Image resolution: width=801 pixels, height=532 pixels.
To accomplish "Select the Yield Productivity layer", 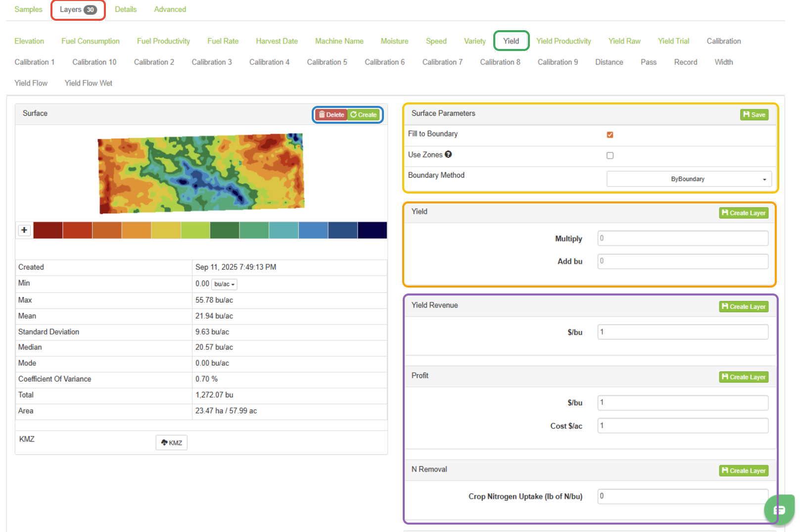I will click(564, 41).
